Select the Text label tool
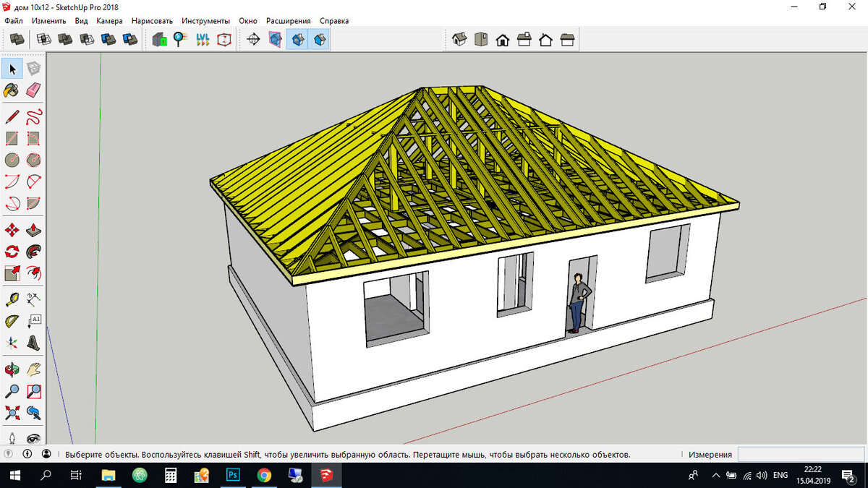The image size is (868, 488). point(33,320)
